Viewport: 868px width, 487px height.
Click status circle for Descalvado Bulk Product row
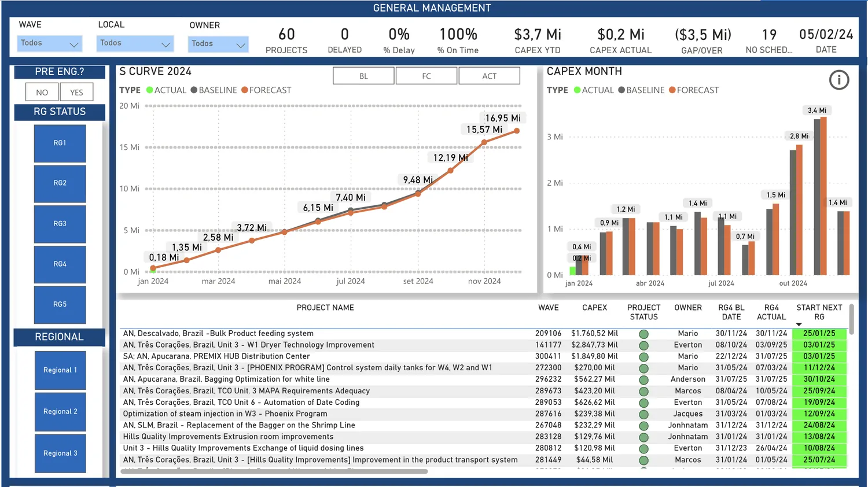pos(643,334)
